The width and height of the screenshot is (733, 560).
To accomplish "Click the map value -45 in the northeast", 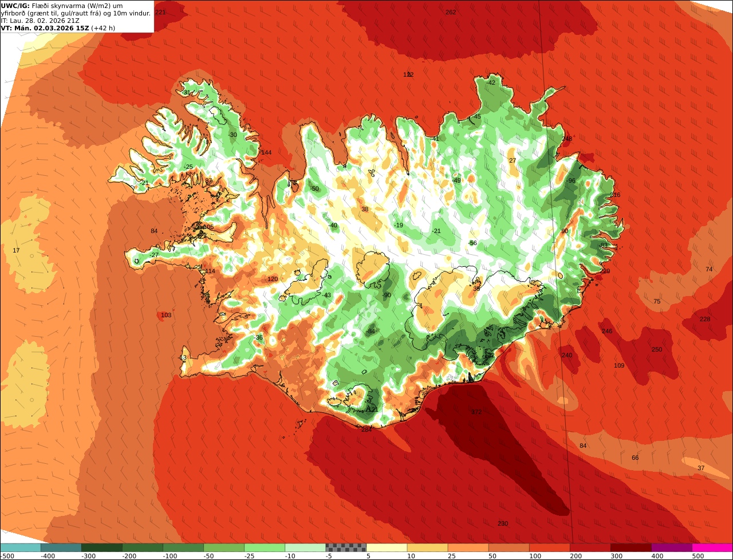I will [476, 117].
